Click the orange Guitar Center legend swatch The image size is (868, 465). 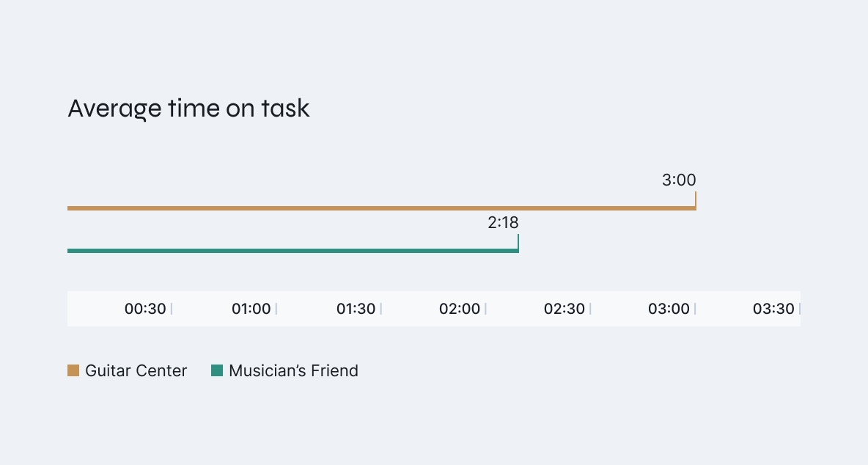point(73,370)
